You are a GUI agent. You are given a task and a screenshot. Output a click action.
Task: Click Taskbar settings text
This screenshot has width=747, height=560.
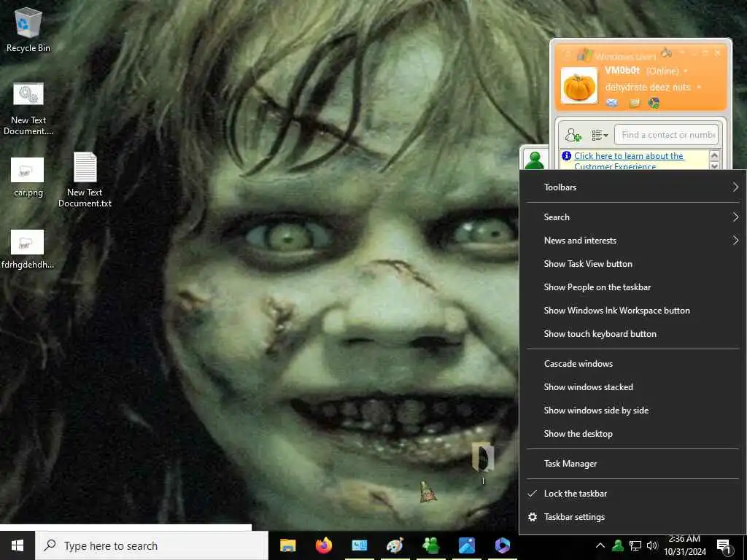574,517
